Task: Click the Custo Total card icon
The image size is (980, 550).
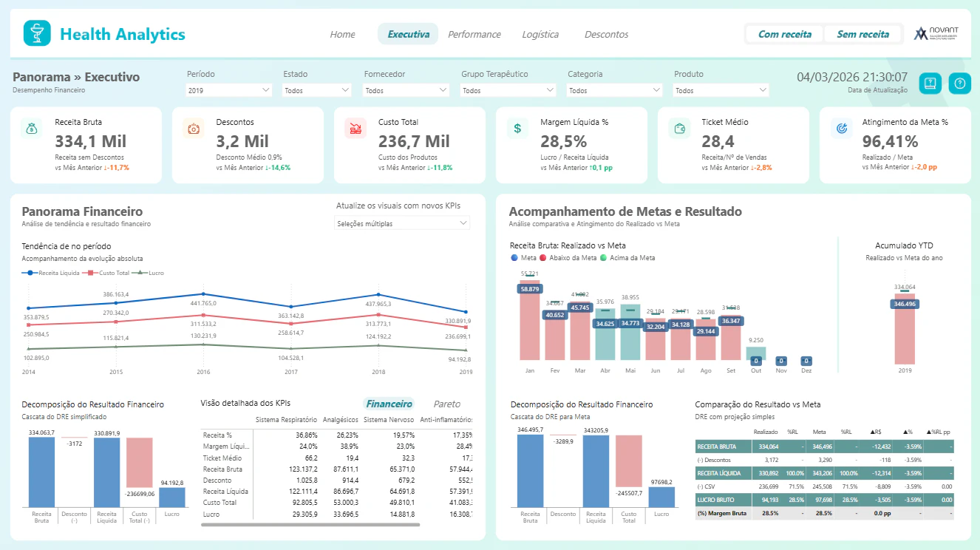Action: (355, 129)
